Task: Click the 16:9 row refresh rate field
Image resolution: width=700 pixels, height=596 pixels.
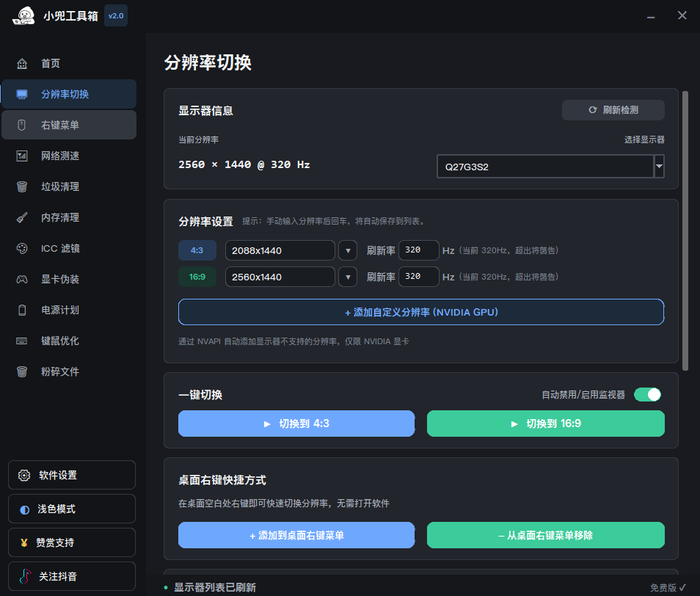Action: [419, 277]
